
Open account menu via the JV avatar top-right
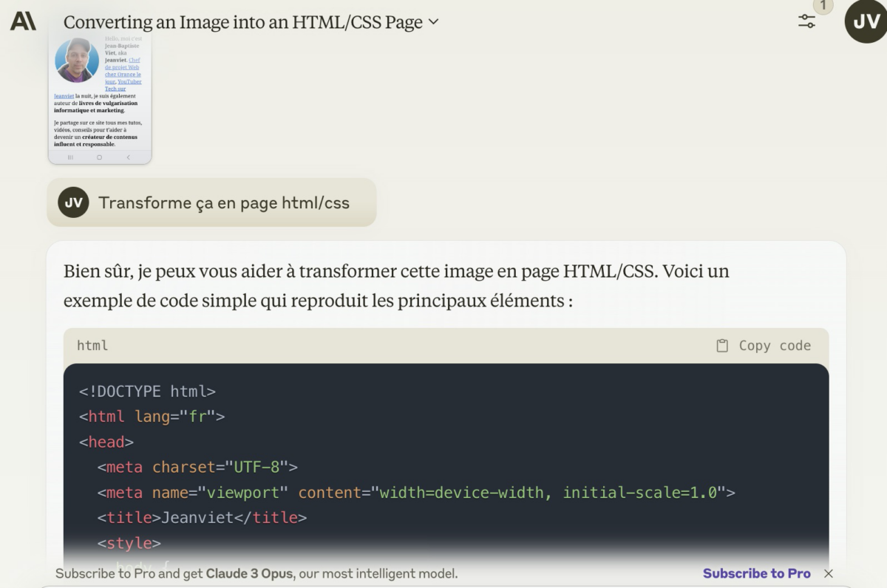pos(864,20)
